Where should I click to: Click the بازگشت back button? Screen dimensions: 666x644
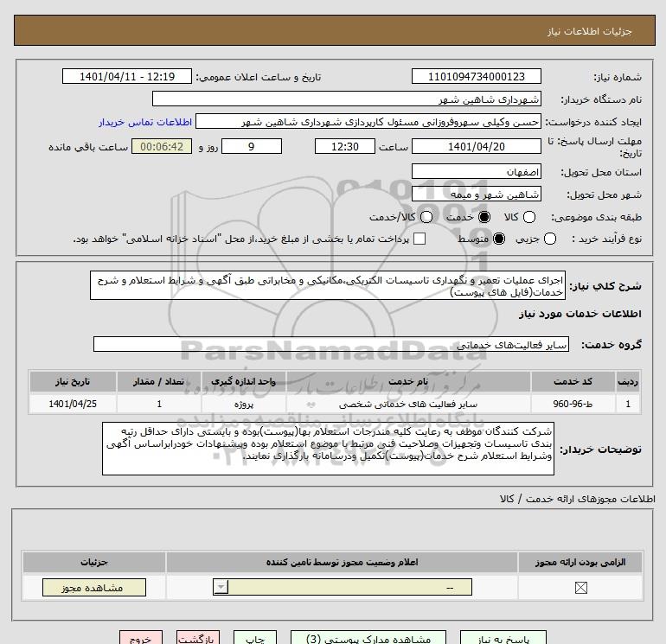tap(198, 638)
